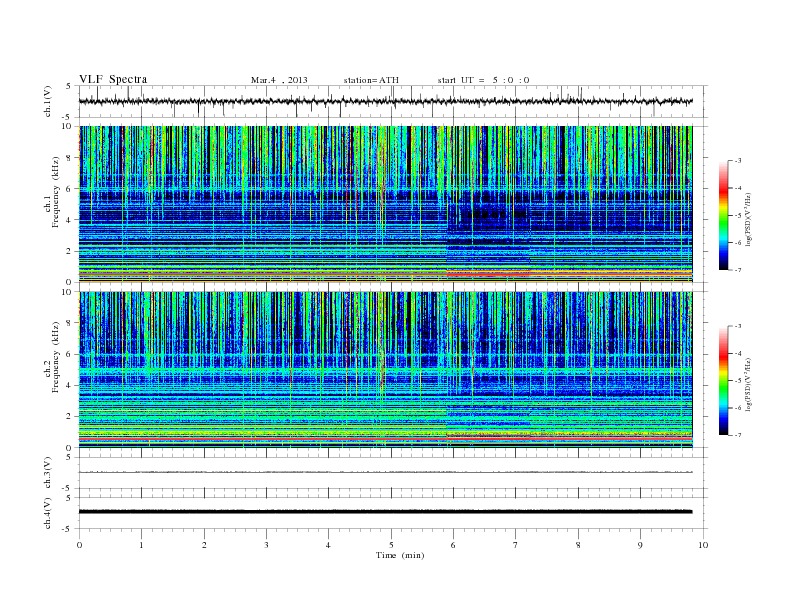Viewport: 792px width, 612px height.
Task: Click the time axis tick label "6"
Action: [453, 545]
